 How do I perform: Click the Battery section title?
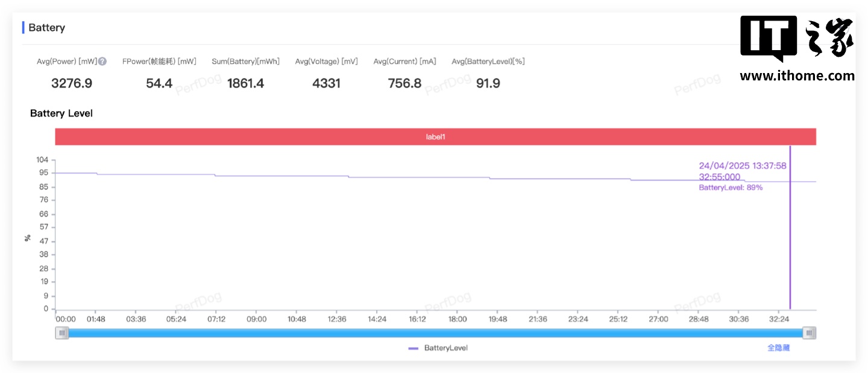coord(46,28)
